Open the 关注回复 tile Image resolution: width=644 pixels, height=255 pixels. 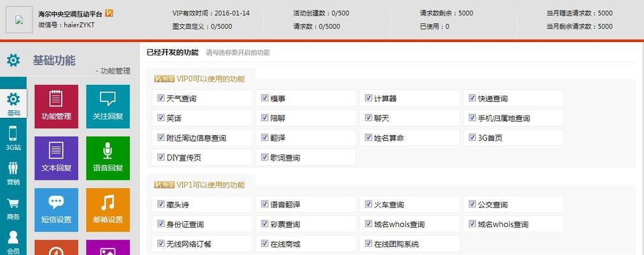pos(108,106)
